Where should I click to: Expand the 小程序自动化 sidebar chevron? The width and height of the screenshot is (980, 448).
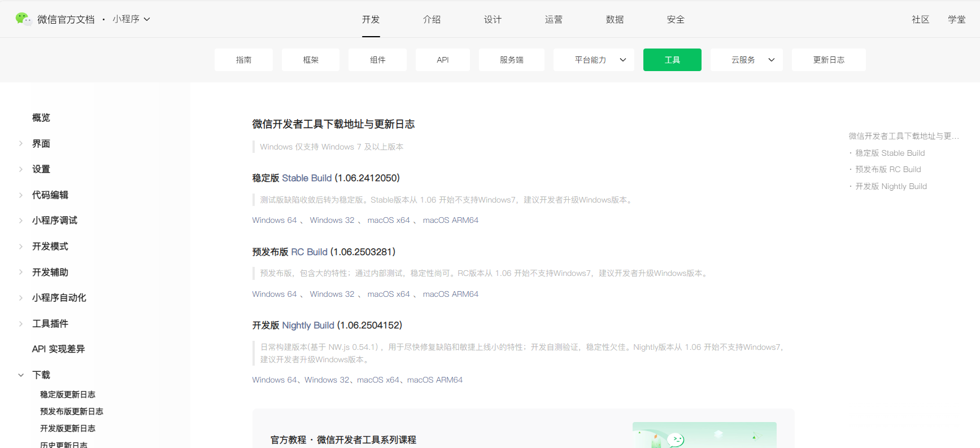coord(21,297)
